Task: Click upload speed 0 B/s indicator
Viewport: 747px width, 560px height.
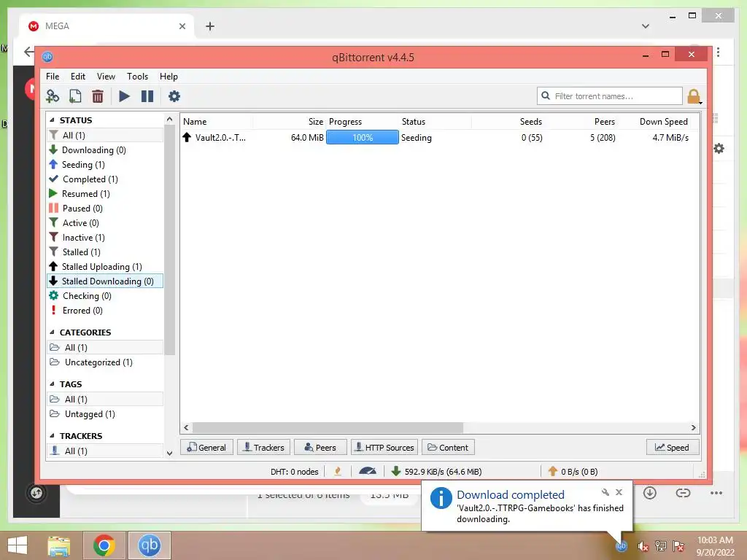Action: [x=573, y=472]
